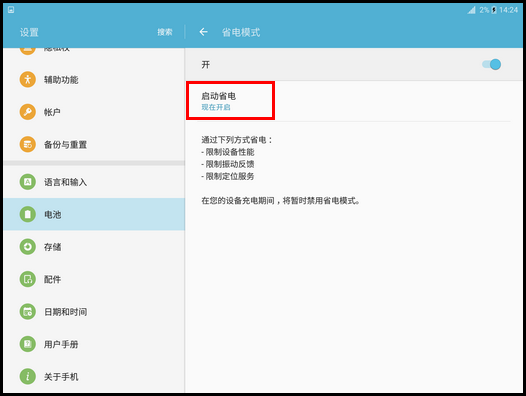This screenshot has width=526, height=396.
Task: Tap the 搜索 search button
Action: click(165, 32)
